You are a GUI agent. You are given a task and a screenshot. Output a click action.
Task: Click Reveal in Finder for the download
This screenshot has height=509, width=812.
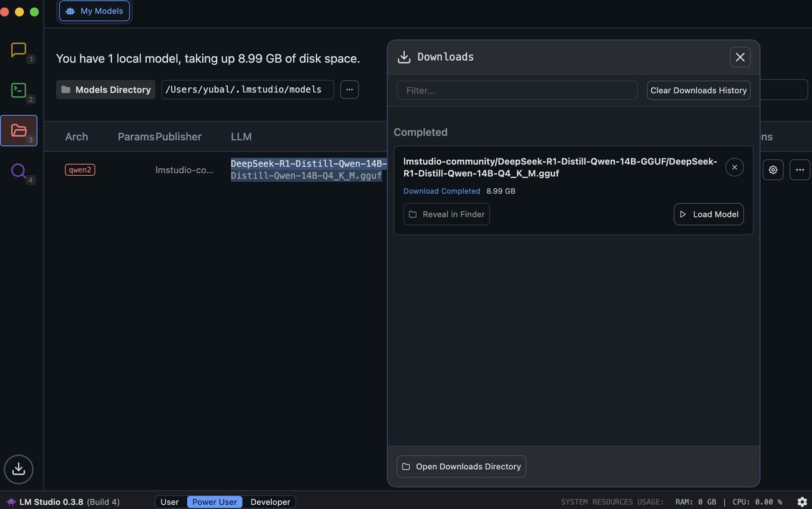[446, 214]
